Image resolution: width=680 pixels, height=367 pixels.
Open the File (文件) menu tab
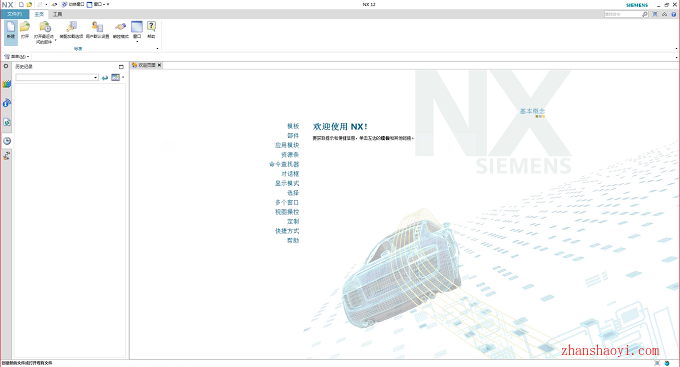pyautogui.click(x=14, y=14)
